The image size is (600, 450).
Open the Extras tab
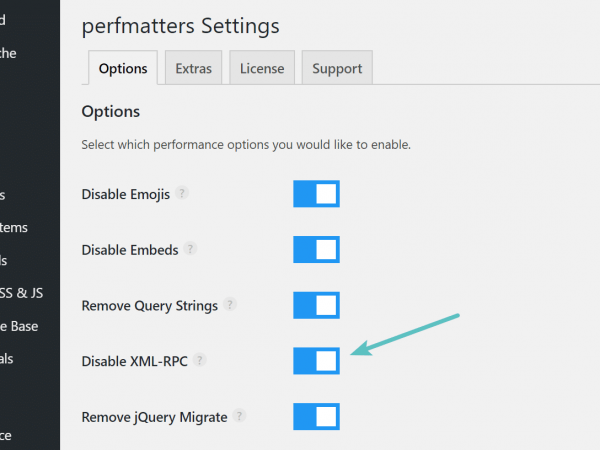pyautogui.click(x=194, y=69)
